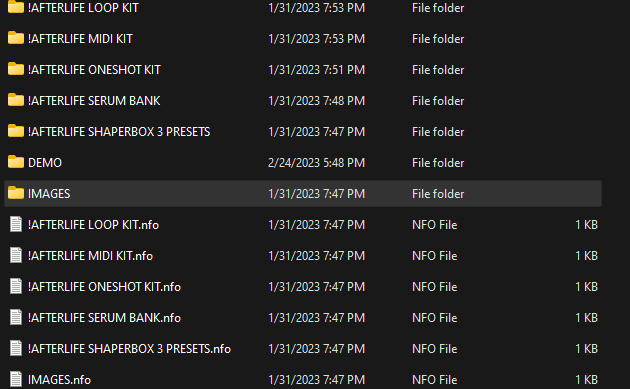Click the !AFTERLIFE ONESHOT KIT folder name
630x389 pixels.
(94, 70)
